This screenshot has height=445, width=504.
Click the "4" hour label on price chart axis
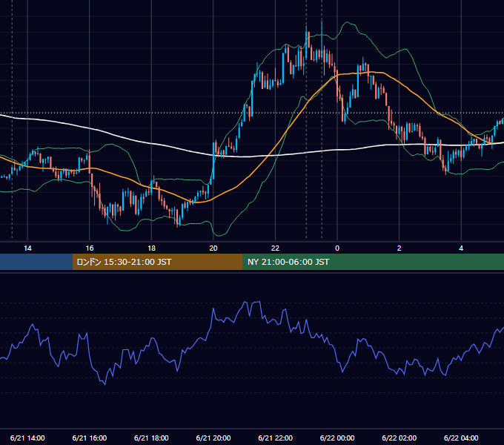click(x=461, y=248)
